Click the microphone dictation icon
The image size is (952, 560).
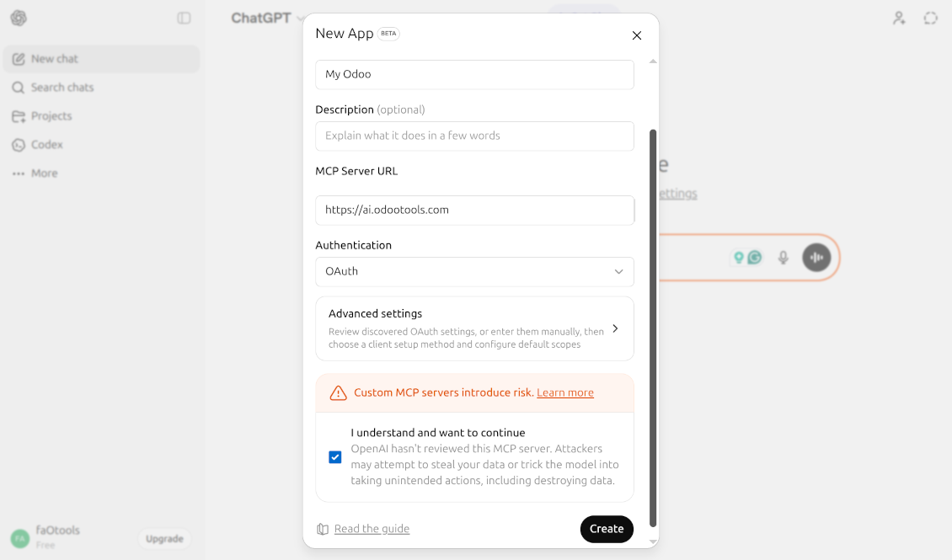(783, 258)
